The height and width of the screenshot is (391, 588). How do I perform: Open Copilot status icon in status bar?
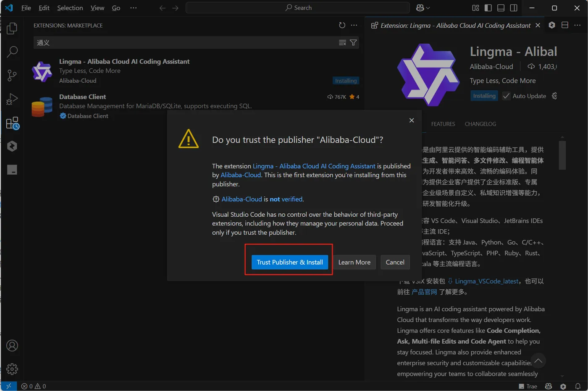point(548,386)
